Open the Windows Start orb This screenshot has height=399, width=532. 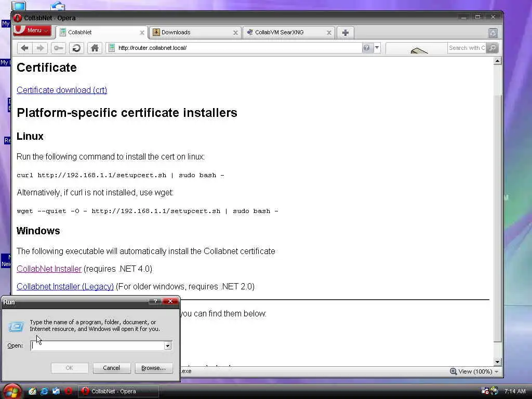point(11,392)
